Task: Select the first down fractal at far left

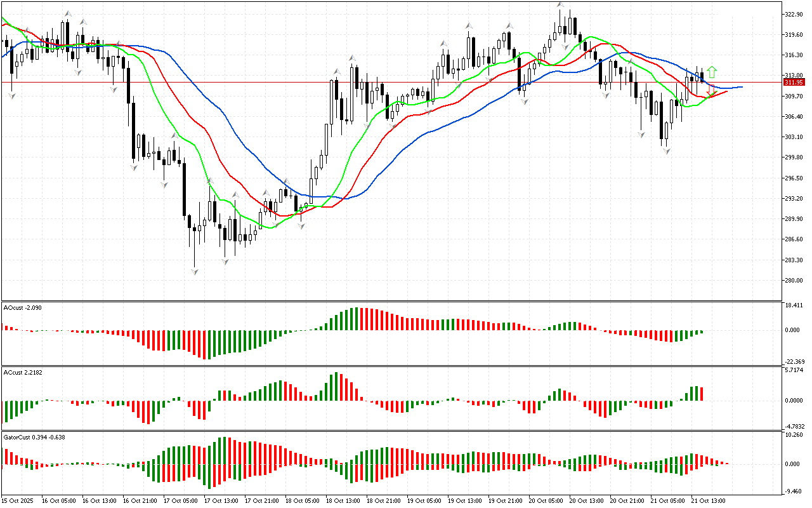Action: point(11,95)
